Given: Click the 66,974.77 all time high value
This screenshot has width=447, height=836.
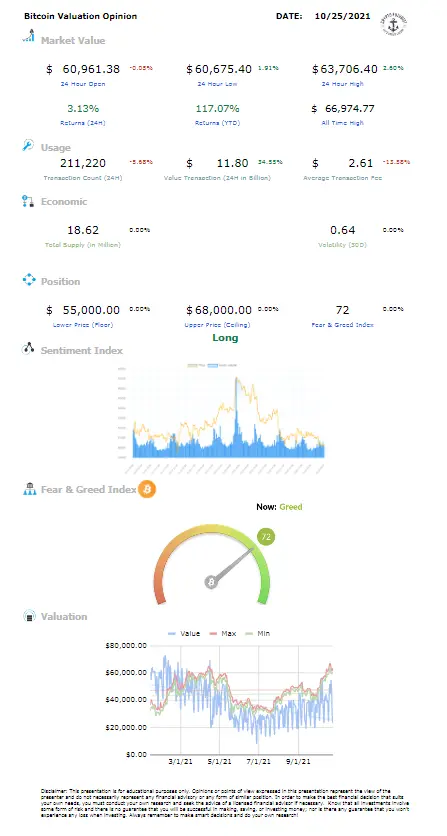Looking at the screenshot, I should pos(350,108).
